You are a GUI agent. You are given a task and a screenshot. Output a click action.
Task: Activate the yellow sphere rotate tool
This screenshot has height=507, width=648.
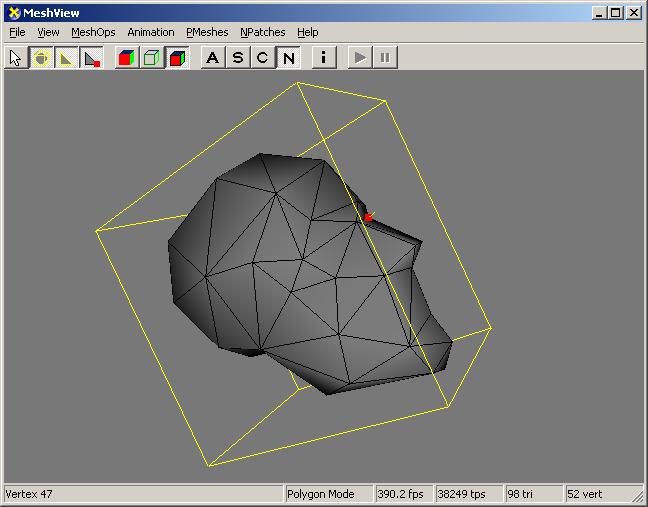click(x=41, y=57)
